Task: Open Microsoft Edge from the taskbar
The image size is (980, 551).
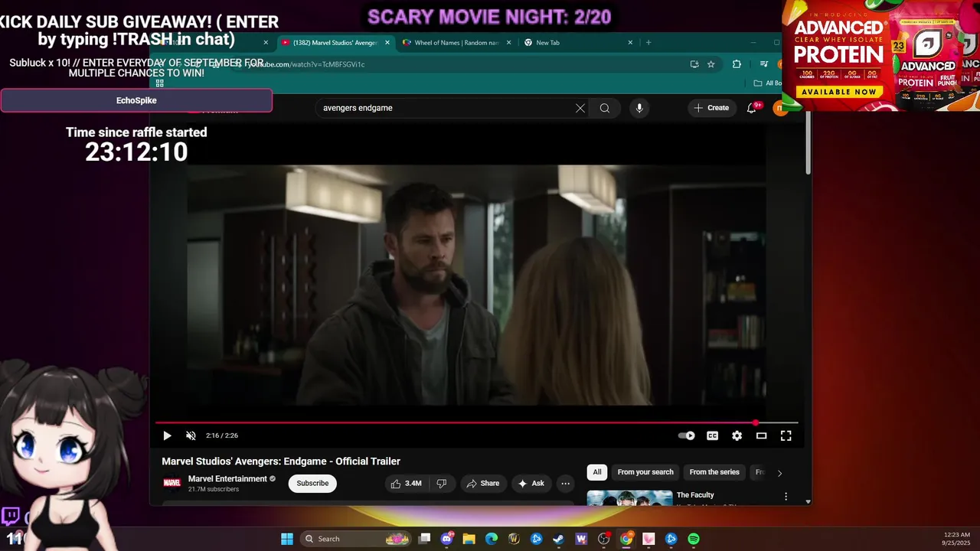Action: pos(492,539)
